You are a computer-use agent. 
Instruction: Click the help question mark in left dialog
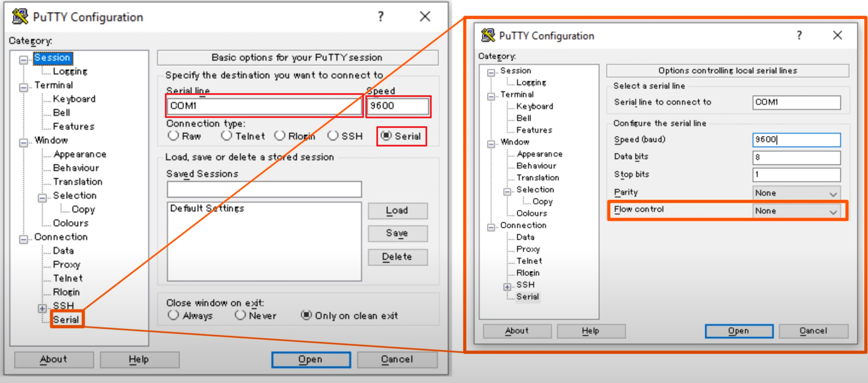click(x=381, y=16)
